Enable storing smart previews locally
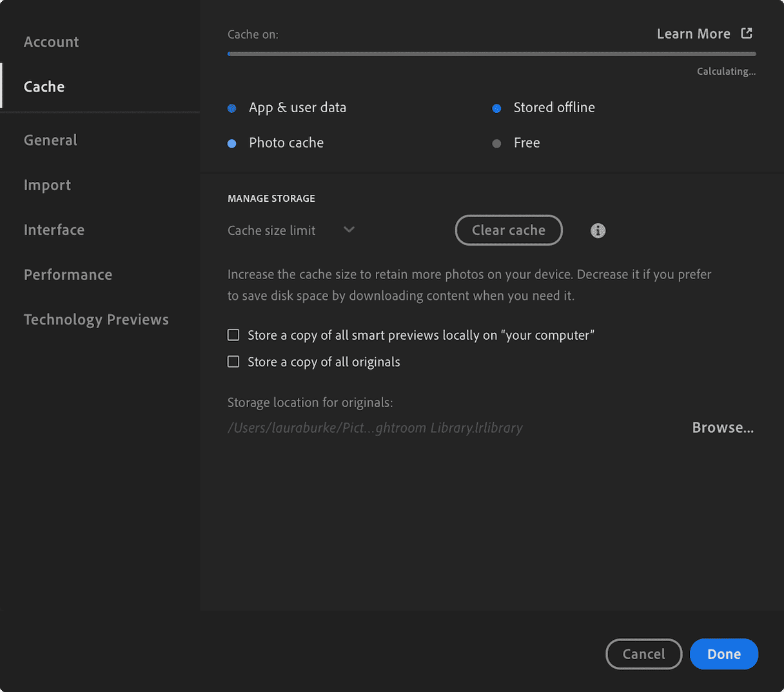784x692 pixels. pyautogui.click(x=233, y=335)
